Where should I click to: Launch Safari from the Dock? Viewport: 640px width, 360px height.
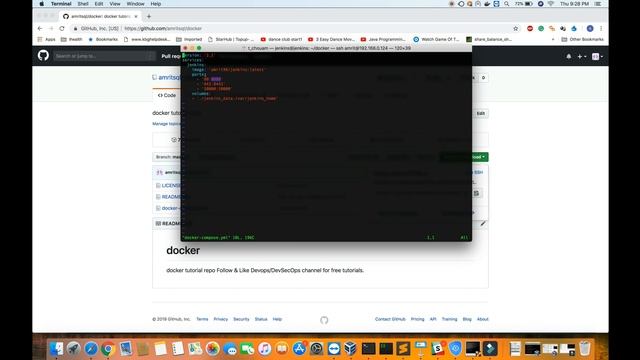pos(91,349)
